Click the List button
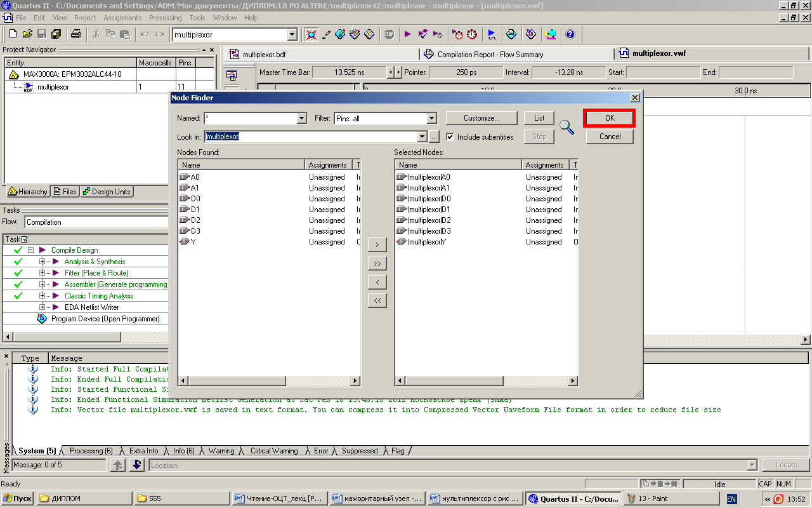The image size is (812, 508). (x=539, y=118)
